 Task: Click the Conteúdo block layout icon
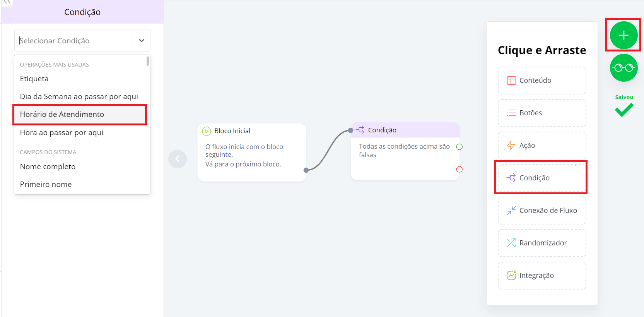click(x=511, y=81)
